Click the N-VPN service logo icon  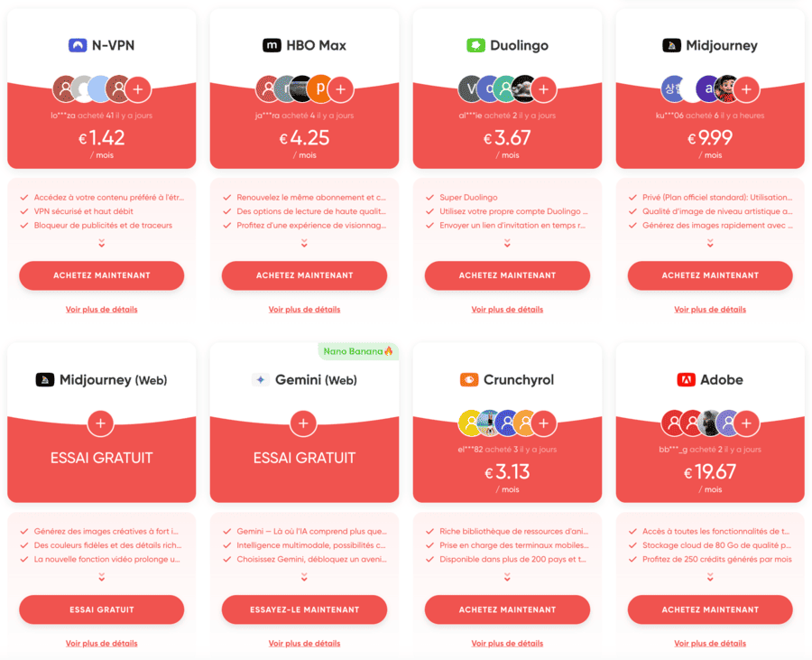[75, 44]
